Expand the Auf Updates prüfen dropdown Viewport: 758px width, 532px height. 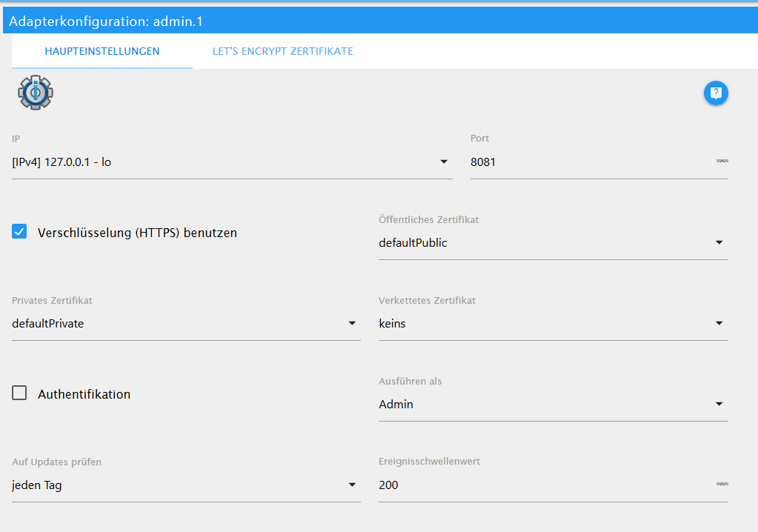coord(352,485)
